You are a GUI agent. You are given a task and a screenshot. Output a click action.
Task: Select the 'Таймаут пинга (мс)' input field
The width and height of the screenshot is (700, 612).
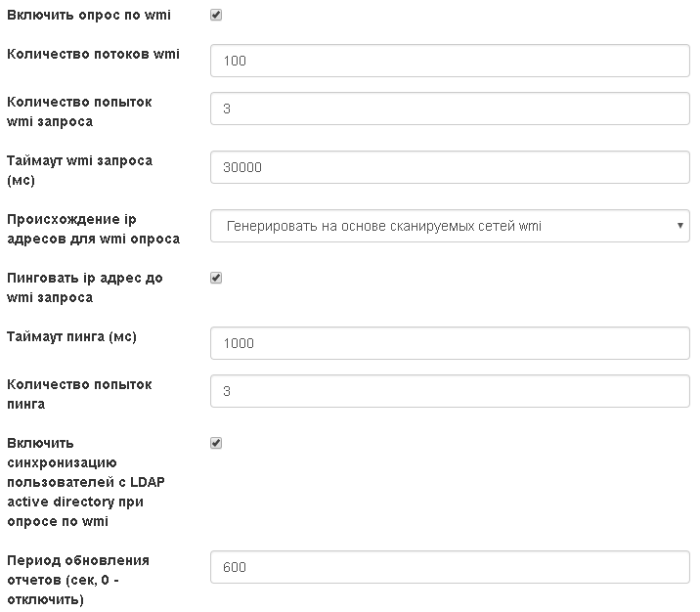point(450,343)
